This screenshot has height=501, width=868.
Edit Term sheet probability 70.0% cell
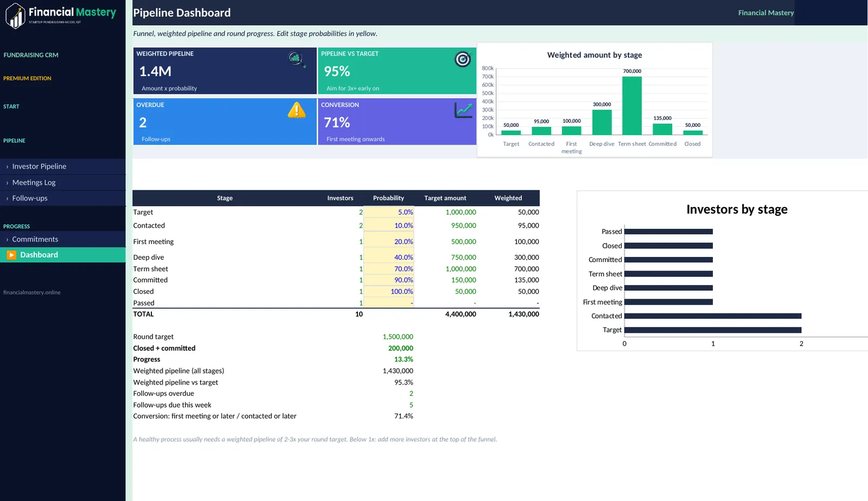(x=388, y=269)
